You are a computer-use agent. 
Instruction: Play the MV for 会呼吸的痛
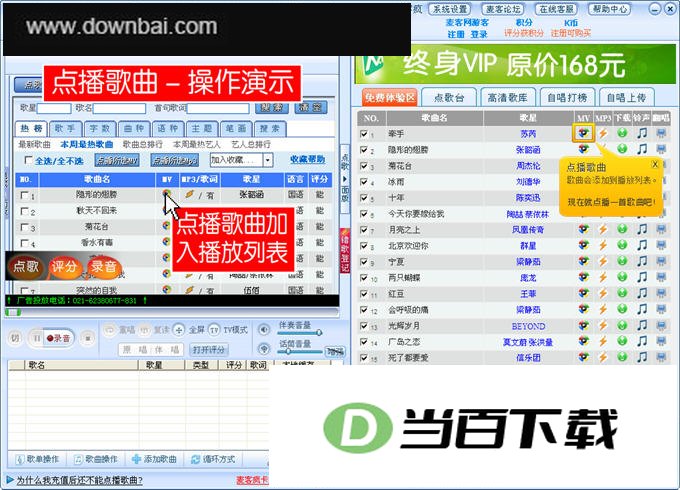click(x=583, y=309)
